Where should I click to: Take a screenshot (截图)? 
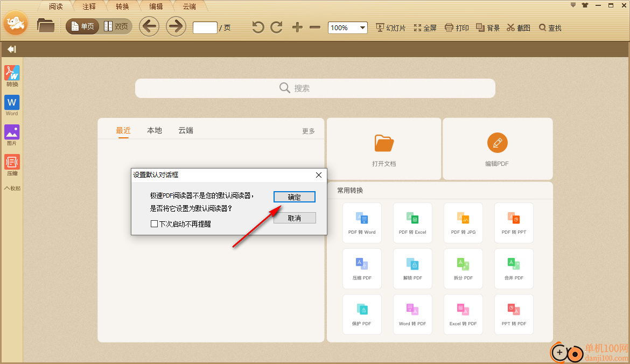pos(519,27)
